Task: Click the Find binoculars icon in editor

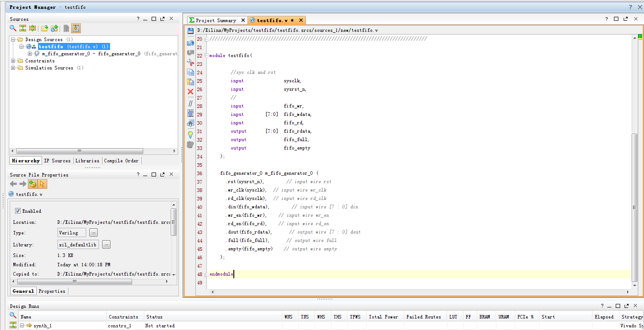Action: pyautogui.click(x=191, y=123)
